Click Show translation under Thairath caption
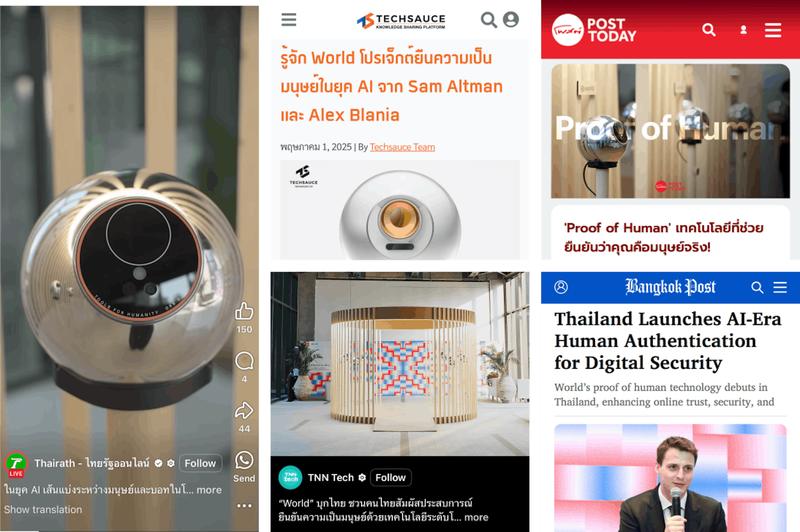Image resolution: width=800 pixels, height=532 pixels. pyautogui.click(x=43, y=510)
